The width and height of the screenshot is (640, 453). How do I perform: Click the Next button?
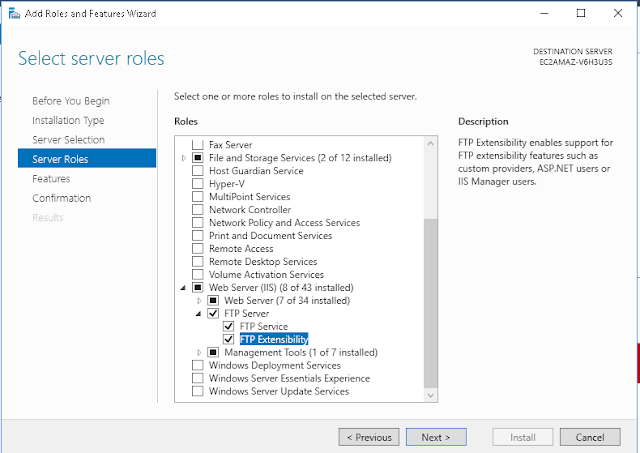click(436, 437)
